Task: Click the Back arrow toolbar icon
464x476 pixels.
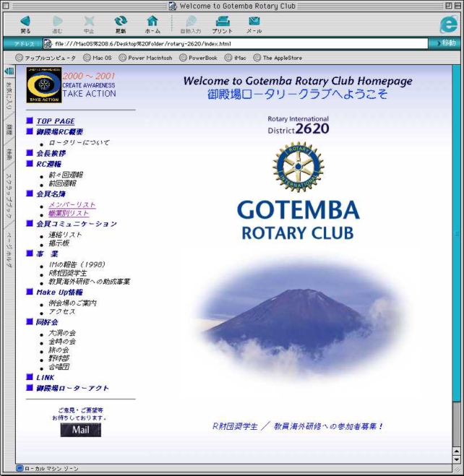Action: (25, 21)
